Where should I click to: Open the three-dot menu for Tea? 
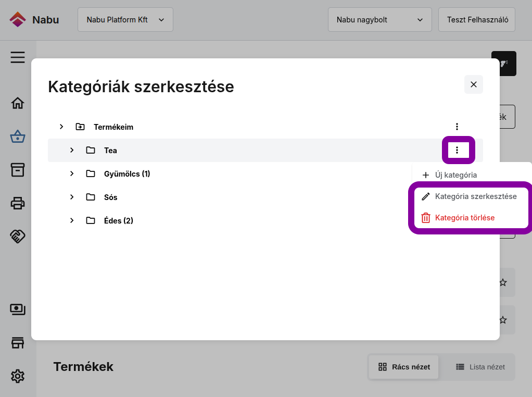[457, 150]
